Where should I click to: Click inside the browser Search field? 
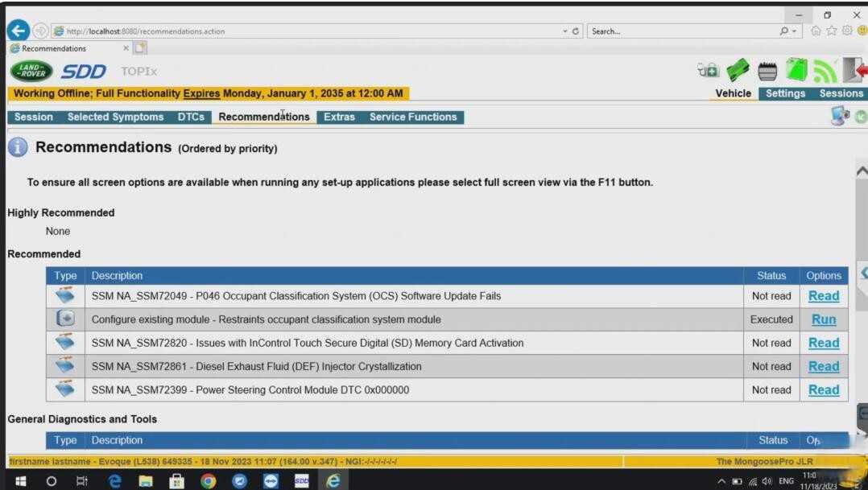click(x=684, y=31)
